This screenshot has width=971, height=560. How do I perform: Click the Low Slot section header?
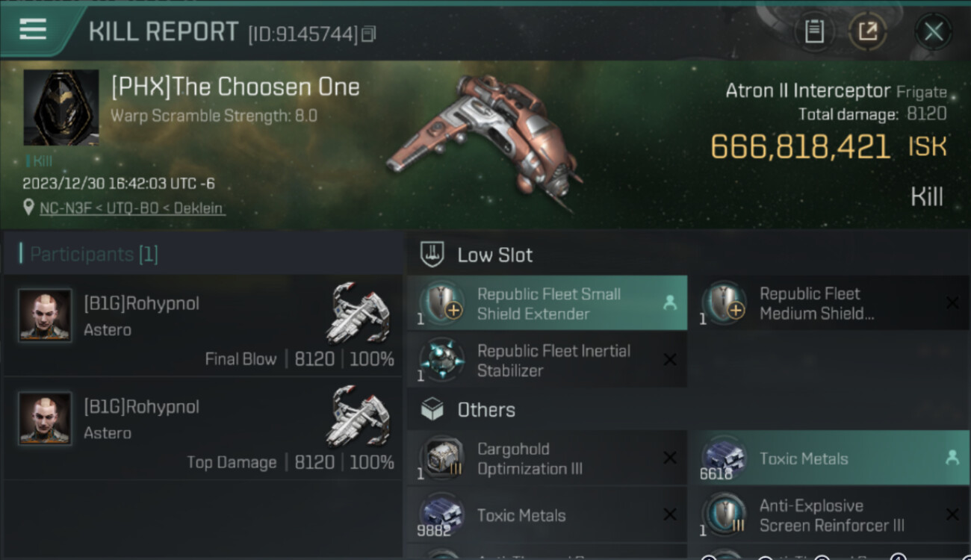[494, 255]
